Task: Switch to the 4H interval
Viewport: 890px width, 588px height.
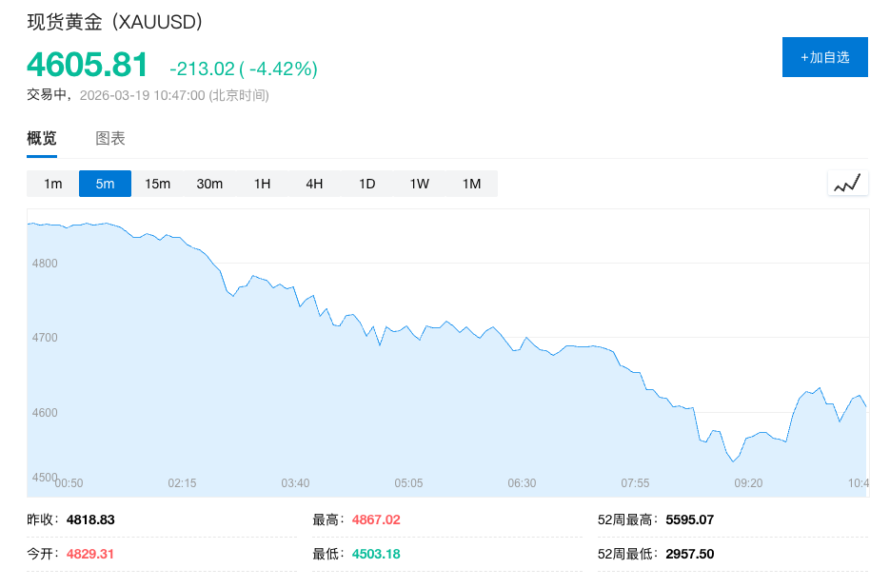Action: 314,183
